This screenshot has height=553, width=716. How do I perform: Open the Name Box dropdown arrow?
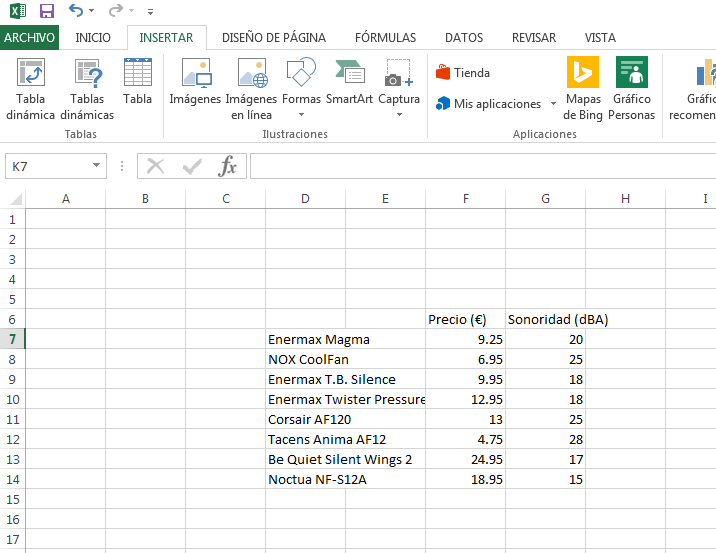pyautogui.click(x=96, y=165)
